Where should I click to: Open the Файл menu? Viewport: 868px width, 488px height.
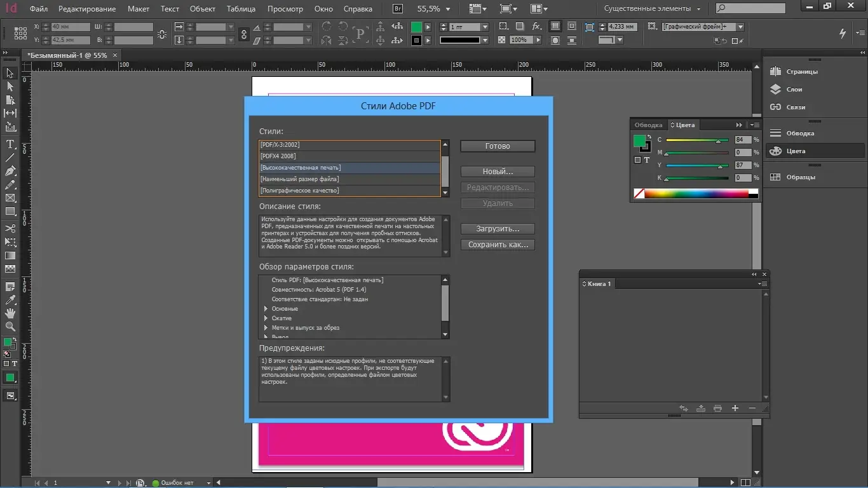[x=38, y=8]
